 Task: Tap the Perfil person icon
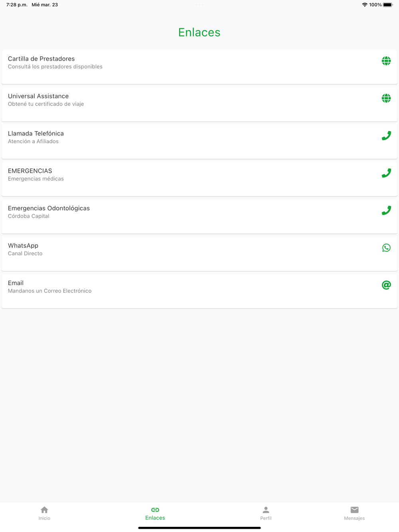pyautogui.click(x=266, y=510)
